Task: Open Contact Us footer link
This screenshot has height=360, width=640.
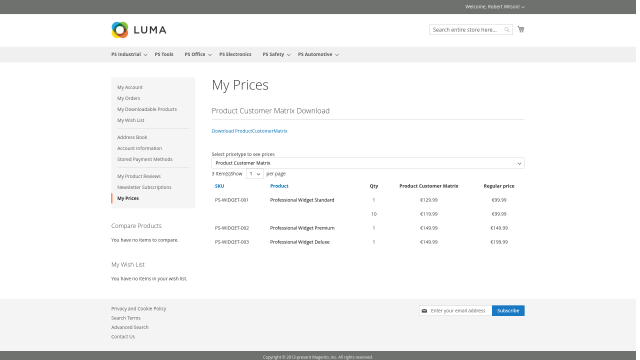Action: tap(123, 337)
